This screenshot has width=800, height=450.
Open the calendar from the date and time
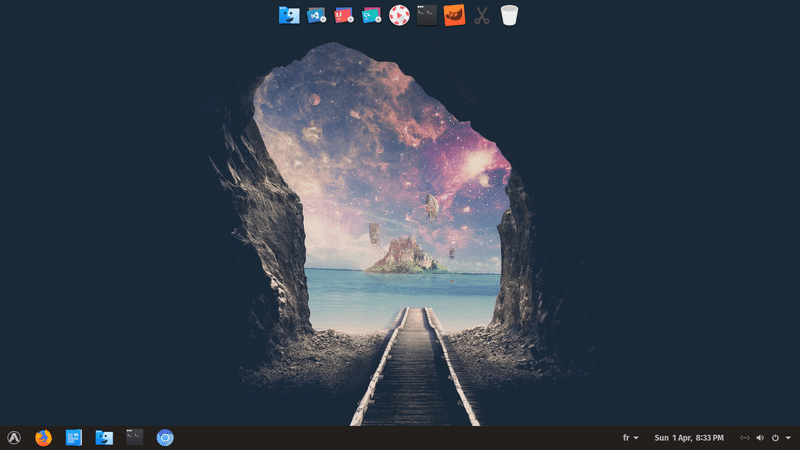point(690,438)
